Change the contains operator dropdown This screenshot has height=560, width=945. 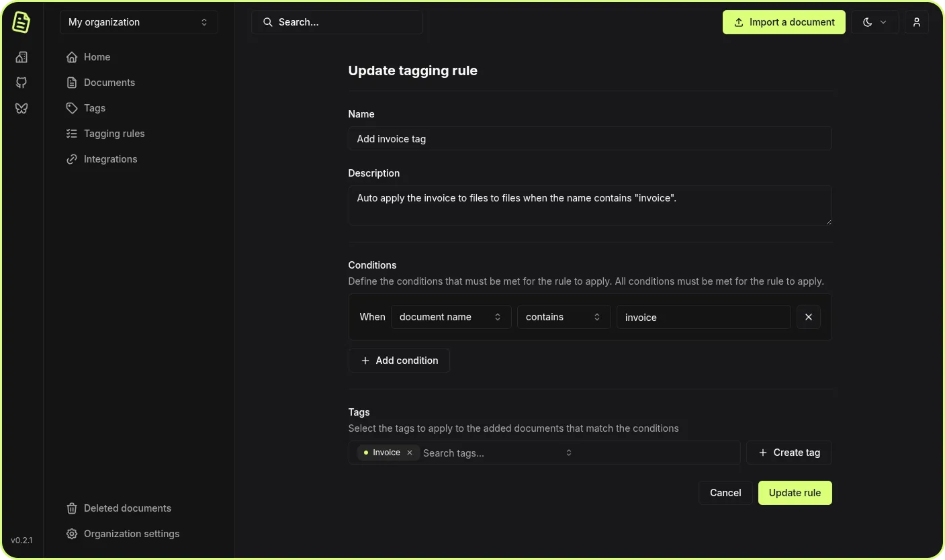pos(563,317)
